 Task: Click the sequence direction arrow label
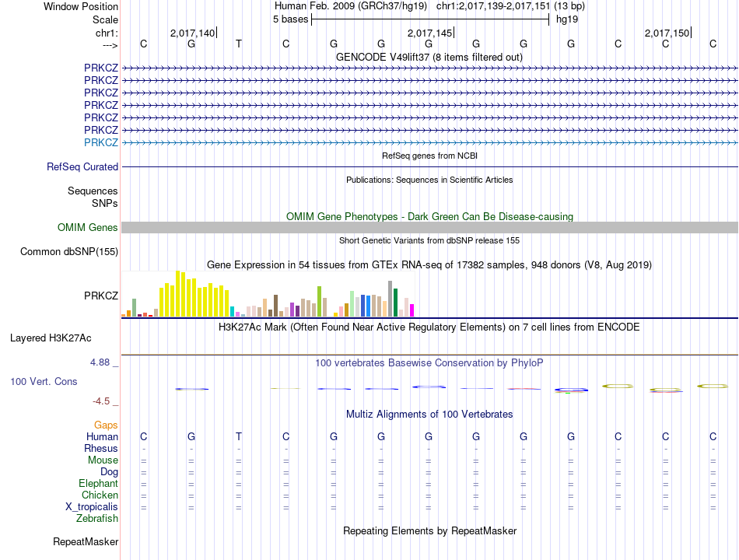tap(110, 45)
